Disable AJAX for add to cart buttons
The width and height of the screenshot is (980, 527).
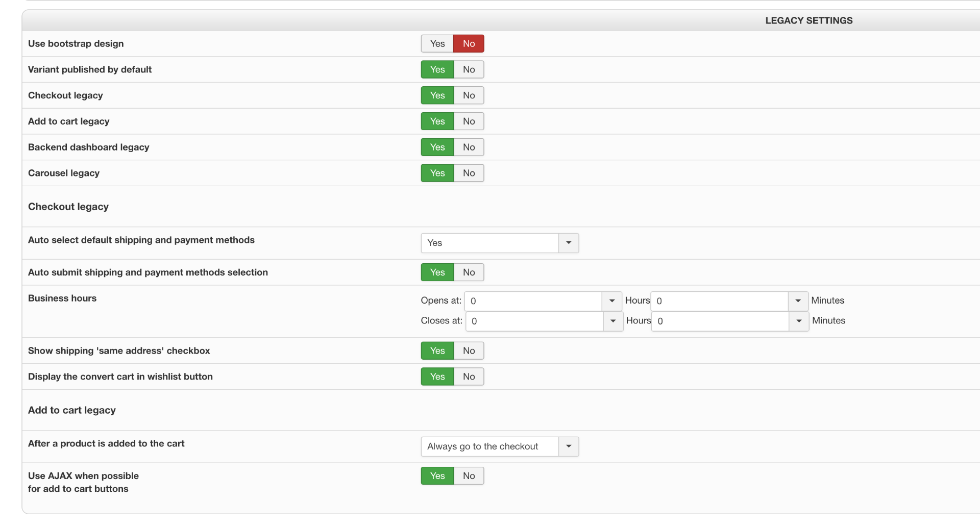[469, 476]
